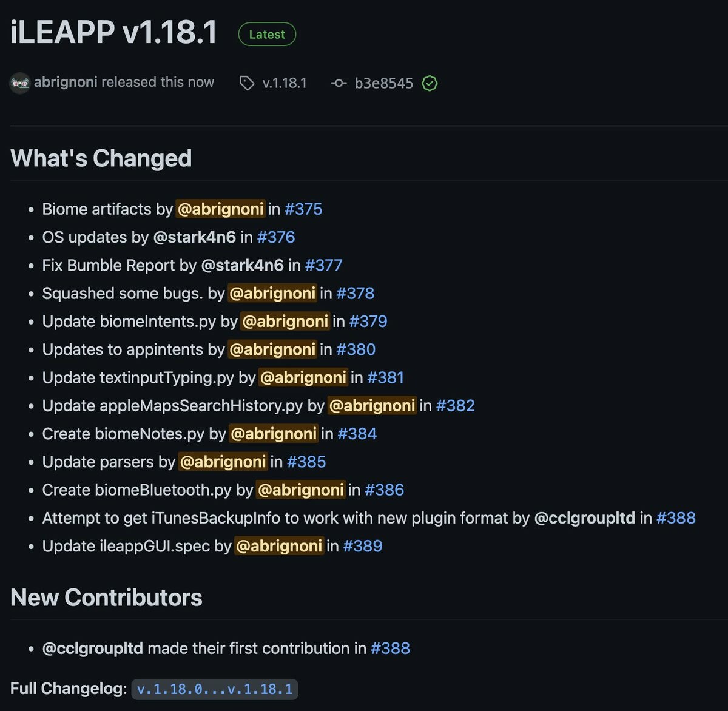Click the Latest release badge

coord(267,35)
